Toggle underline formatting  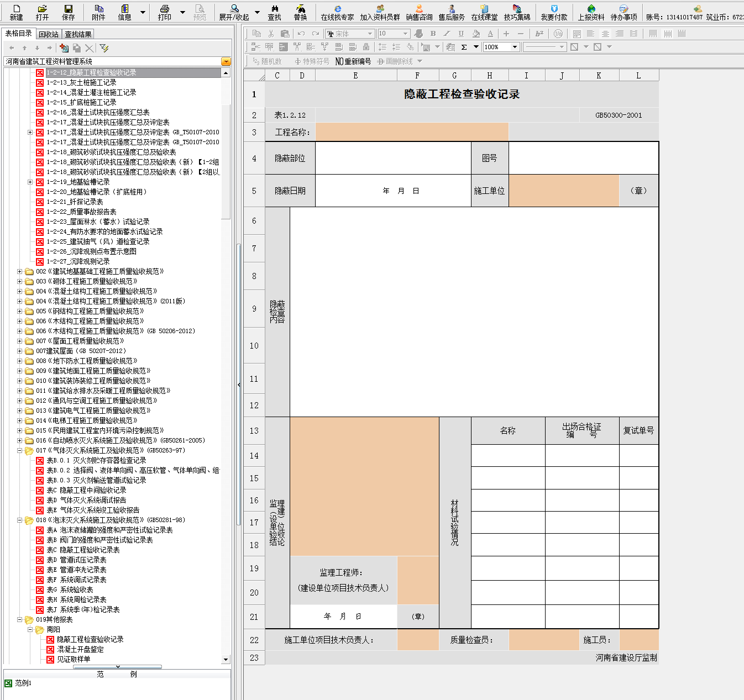coord(461,34)
